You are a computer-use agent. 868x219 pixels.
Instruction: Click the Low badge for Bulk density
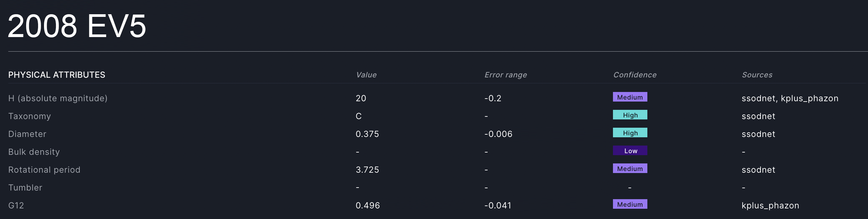(x=630, y=151)
